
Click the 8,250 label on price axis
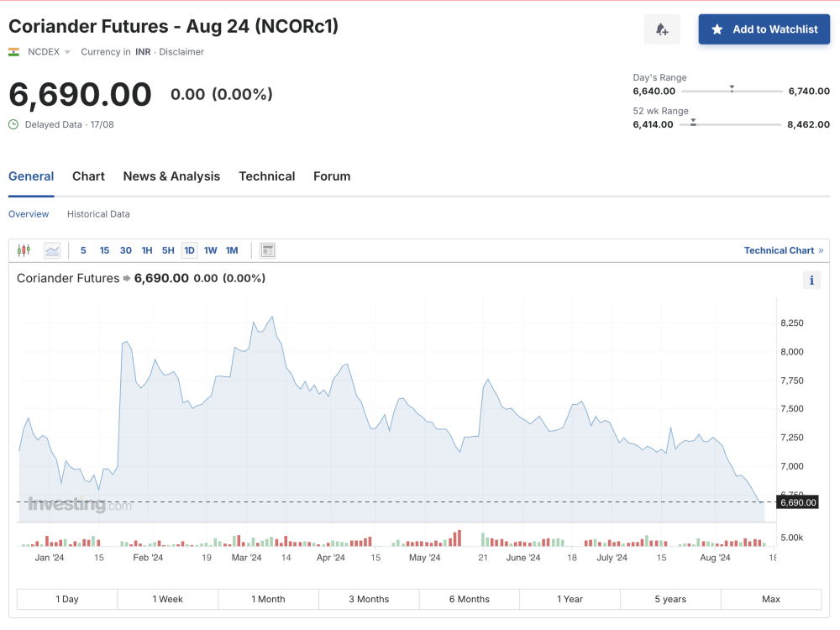point(792,323)
